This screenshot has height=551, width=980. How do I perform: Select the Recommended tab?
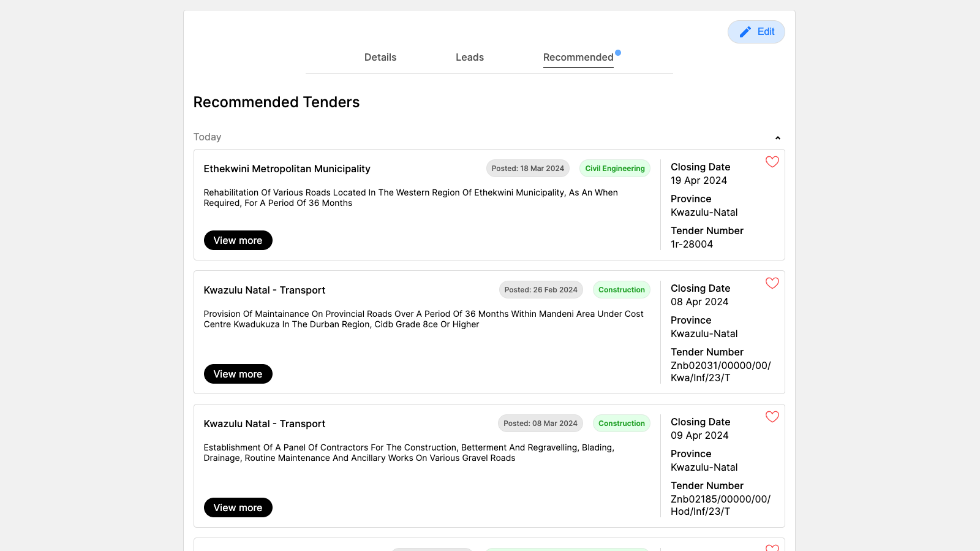click(x=578, y=57)
